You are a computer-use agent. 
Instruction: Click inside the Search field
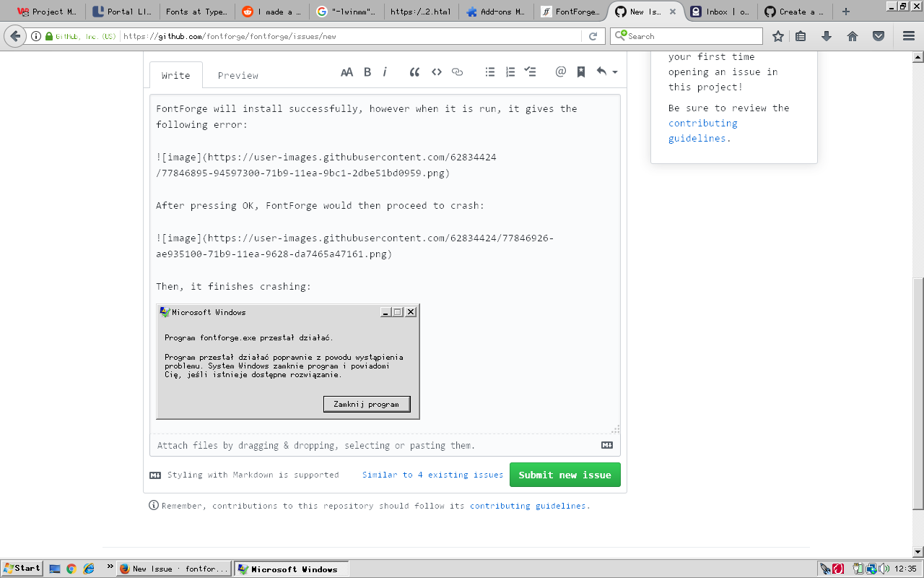pyautogui.click(x=686, y=35)
